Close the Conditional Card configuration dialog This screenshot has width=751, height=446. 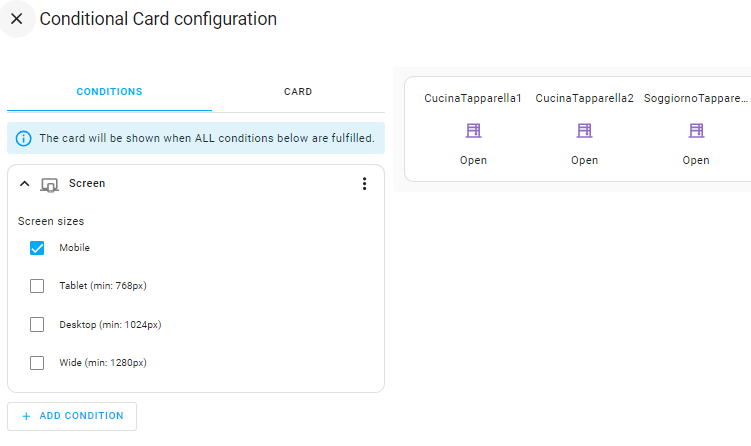tap(17, 19)
